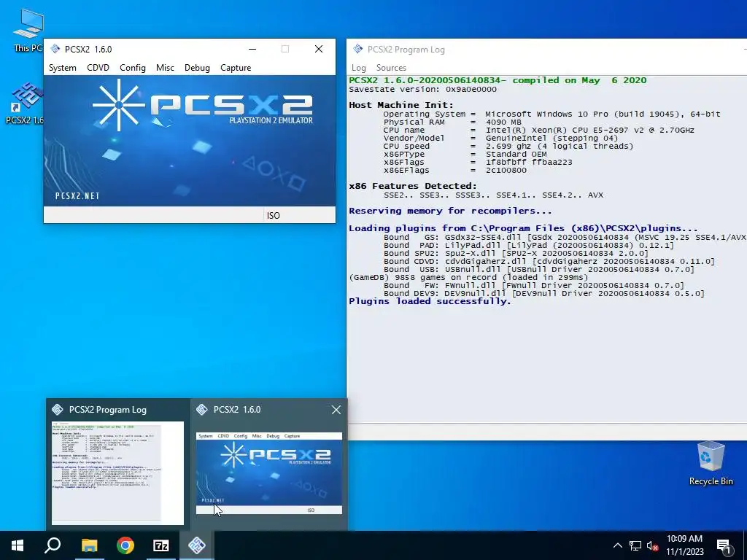
Task: Click the 'Savestate version: 0x9a0e0000' log line
Action: 422,89
